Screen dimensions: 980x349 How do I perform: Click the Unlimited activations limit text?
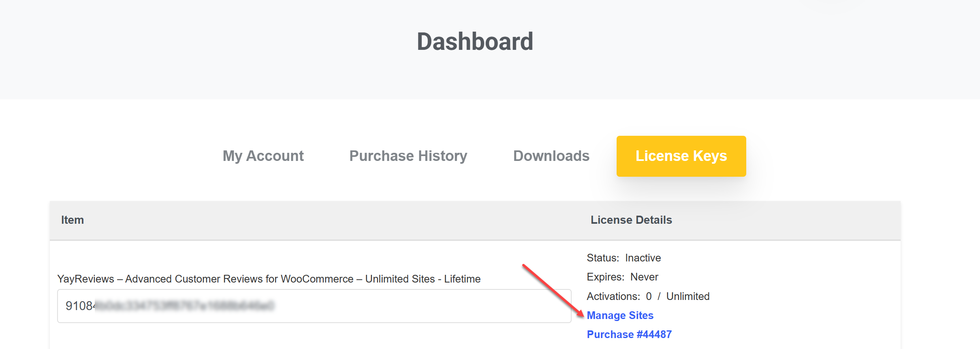[x=688, y=296]
